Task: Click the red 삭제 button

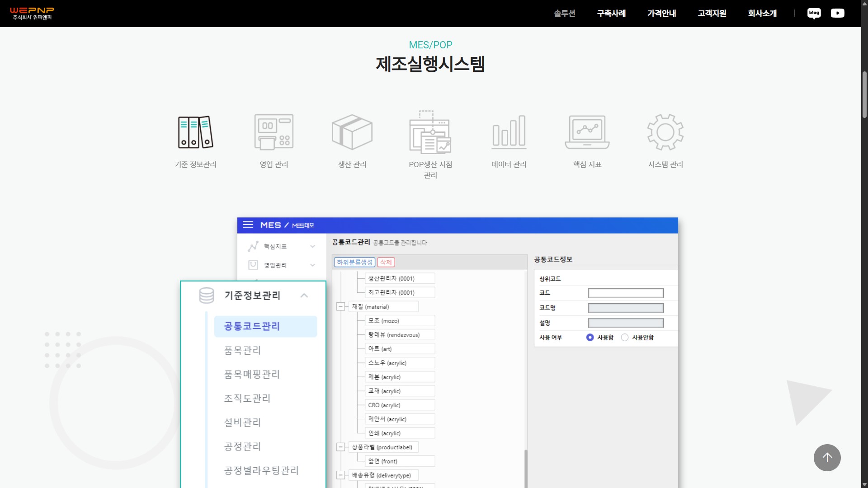Action: point(386,262)
